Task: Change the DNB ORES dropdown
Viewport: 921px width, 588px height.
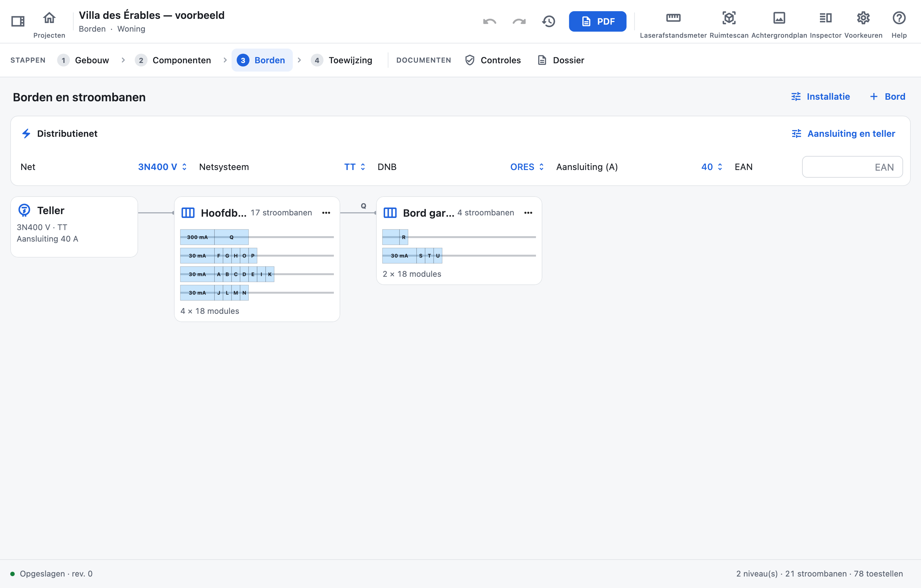Action: coord(527,167)
